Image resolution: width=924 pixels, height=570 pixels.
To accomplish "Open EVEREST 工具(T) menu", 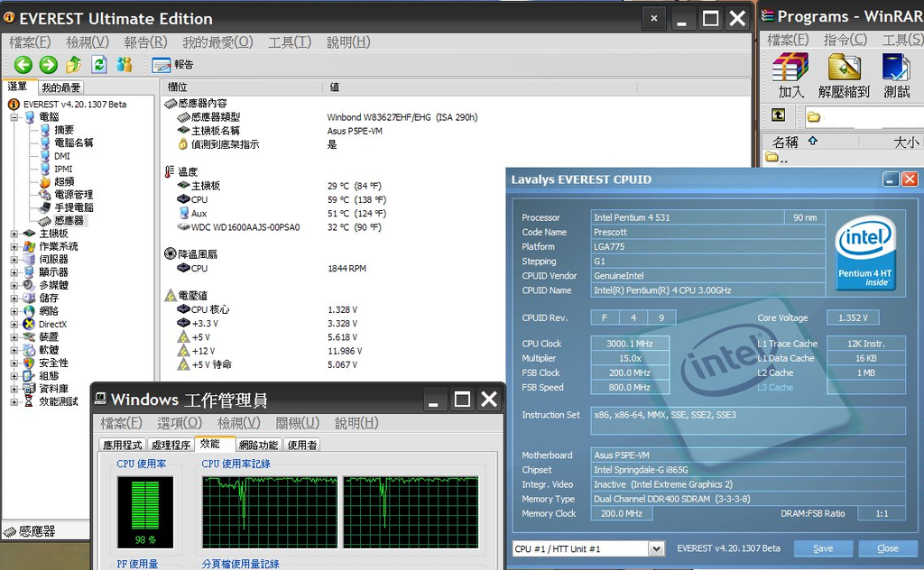I will 290,41.
